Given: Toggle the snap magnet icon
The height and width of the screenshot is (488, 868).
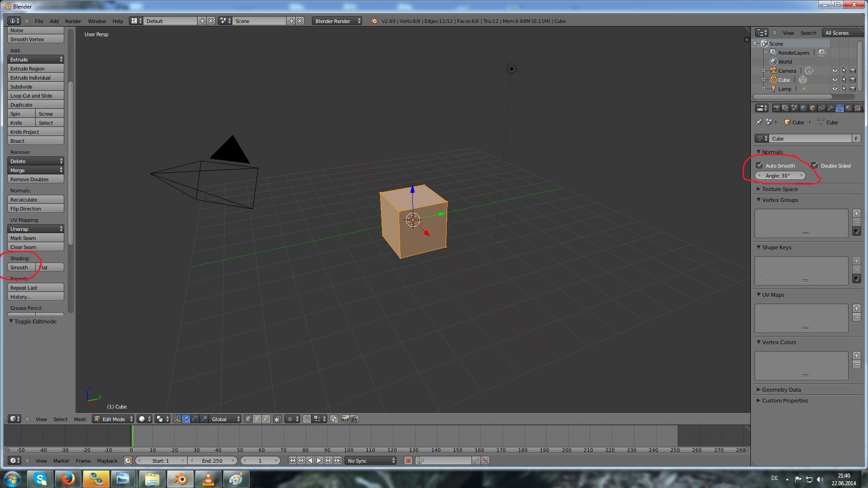Looking at the screenshot, I should click(307, 419).
